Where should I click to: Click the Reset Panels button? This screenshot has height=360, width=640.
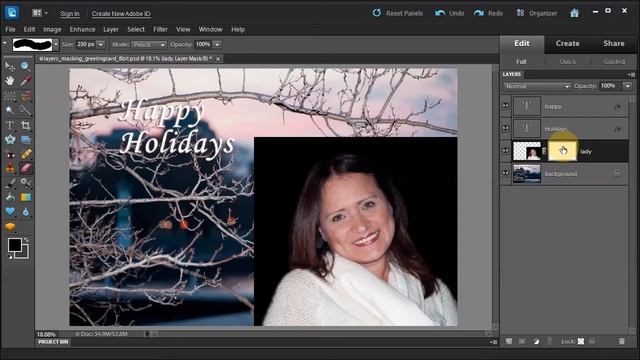pyautogui.click(x=398, y=13)
